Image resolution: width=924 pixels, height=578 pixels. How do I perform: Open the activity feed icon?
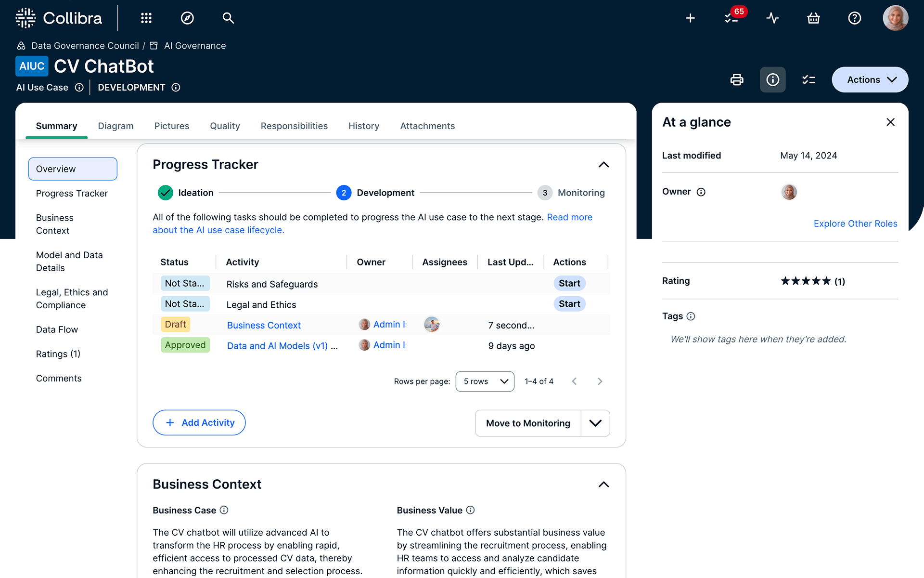tap(772, 18)
